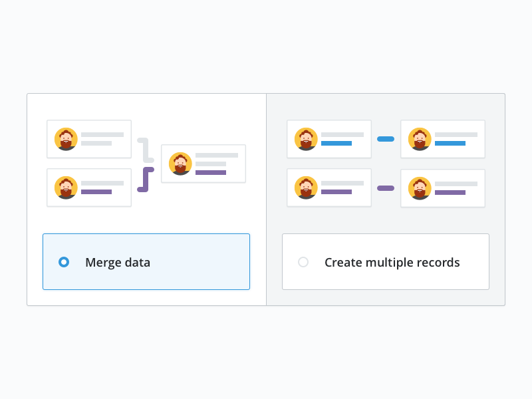Viewport: 532px width, 399px height.
Task: Click the Merge data option label
Action: click(x=118, y=262)
